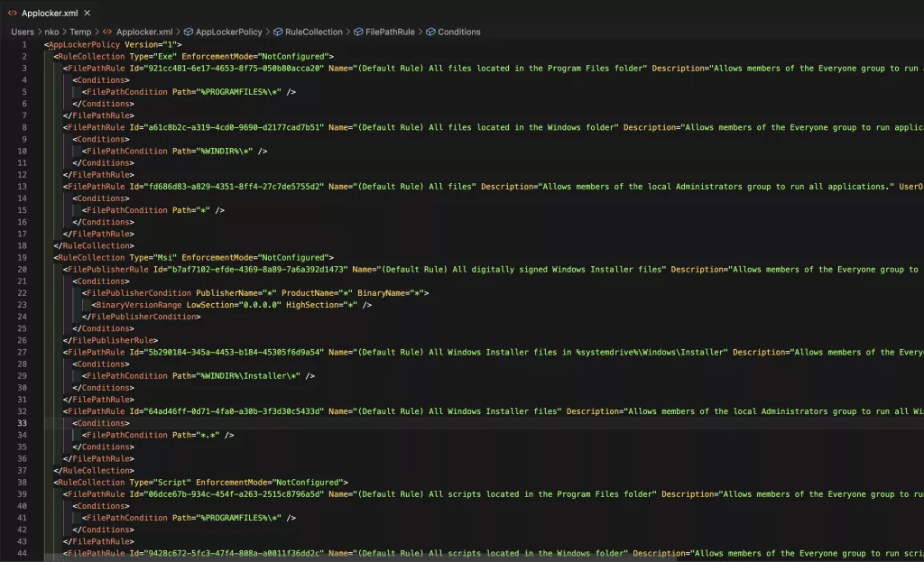
Task: Click the FilePathRule symbol icon in breadcrumbs
Action: [x=356, y=32]
